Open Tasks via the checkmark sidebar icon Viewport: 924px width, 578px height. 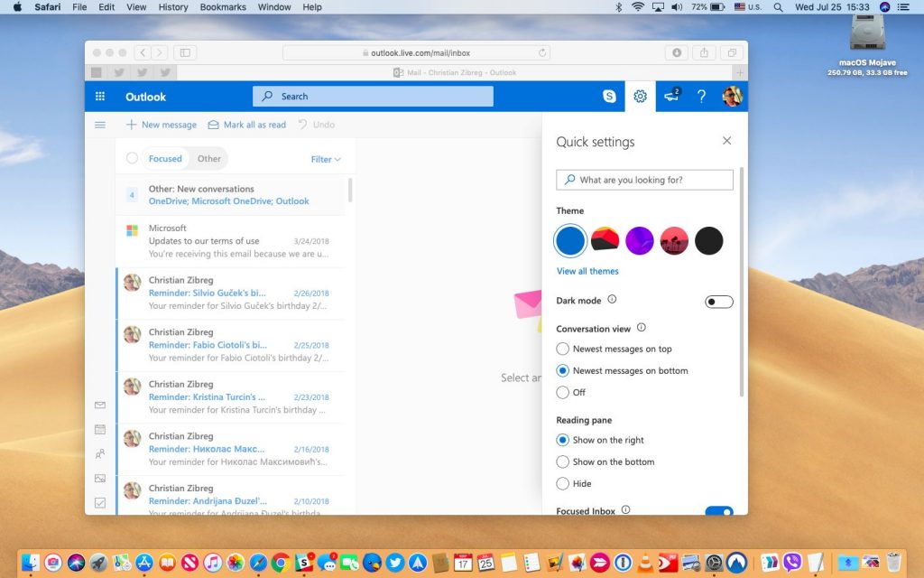99,503
